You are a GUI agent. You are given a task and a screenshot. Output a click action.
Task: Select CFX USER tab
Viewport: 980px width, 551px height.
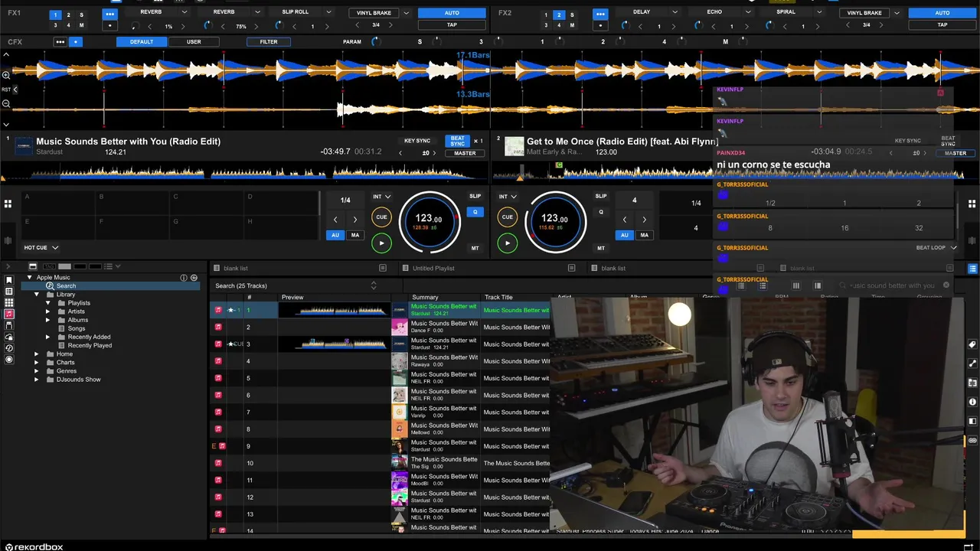pos(194,41)
